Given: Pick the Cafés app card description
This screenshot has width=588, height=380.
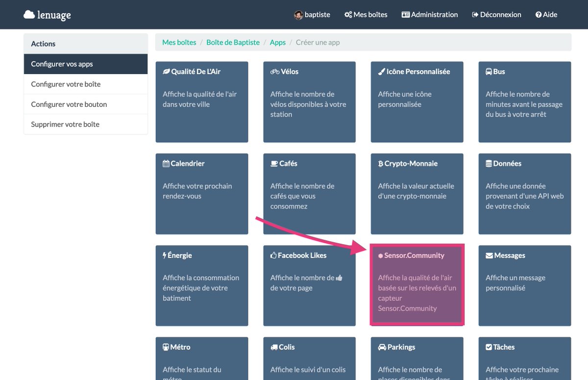Looking at the screenshot, I should point(302,196).
